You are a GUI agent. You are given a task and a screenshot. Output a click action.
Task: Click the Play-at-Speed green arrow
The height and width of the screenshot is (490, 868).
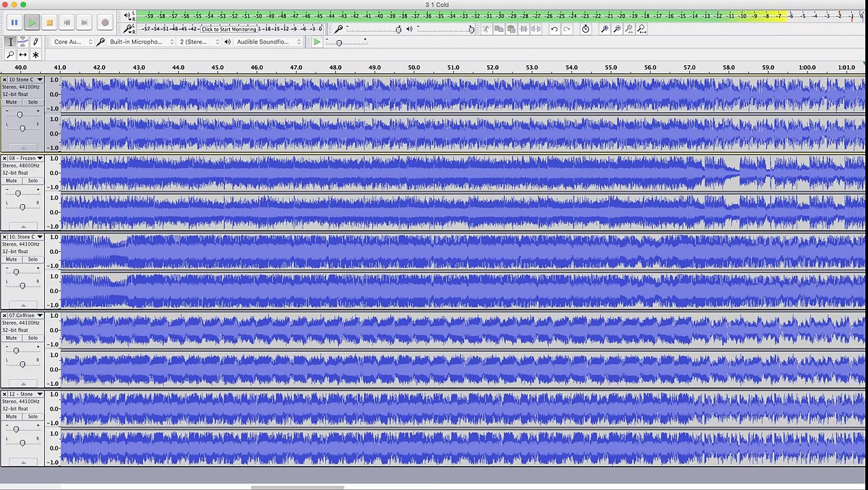[317, 42]
